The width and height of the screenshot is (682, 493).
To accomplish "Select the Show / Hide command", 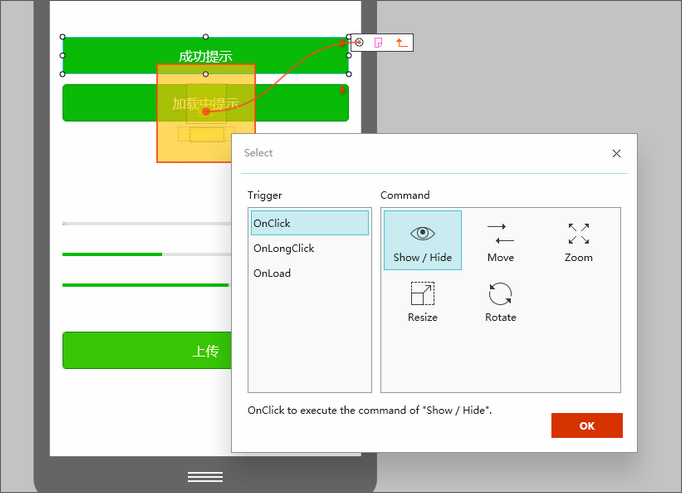I will pyautogui.click(x=422, y=241).
